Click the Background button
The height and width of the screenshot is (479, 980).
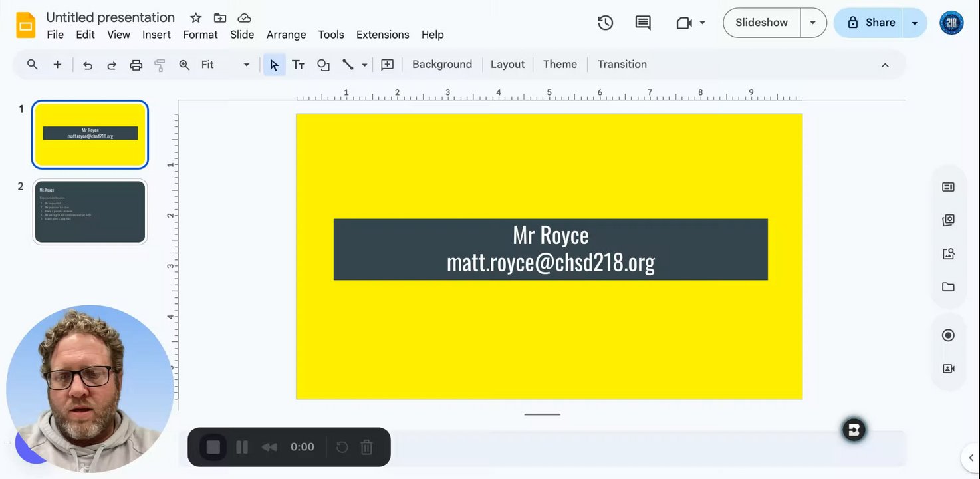tap(441, 65)
